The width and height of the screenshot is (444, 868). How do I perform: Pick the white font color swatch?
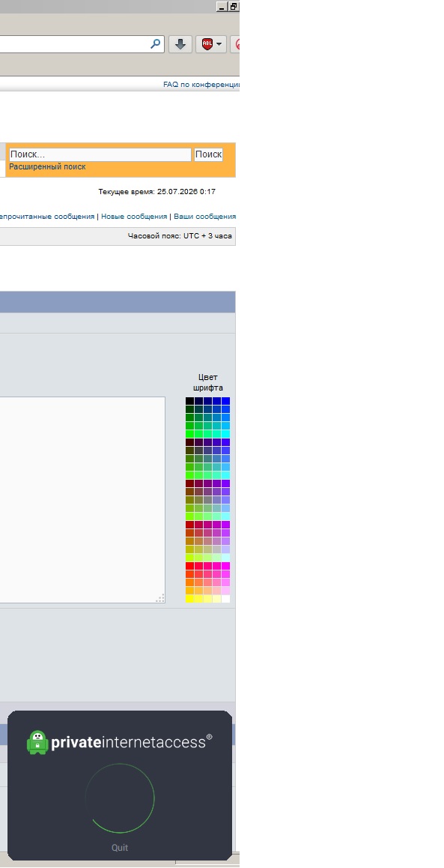pyautogui.click(x=225, y=599)
